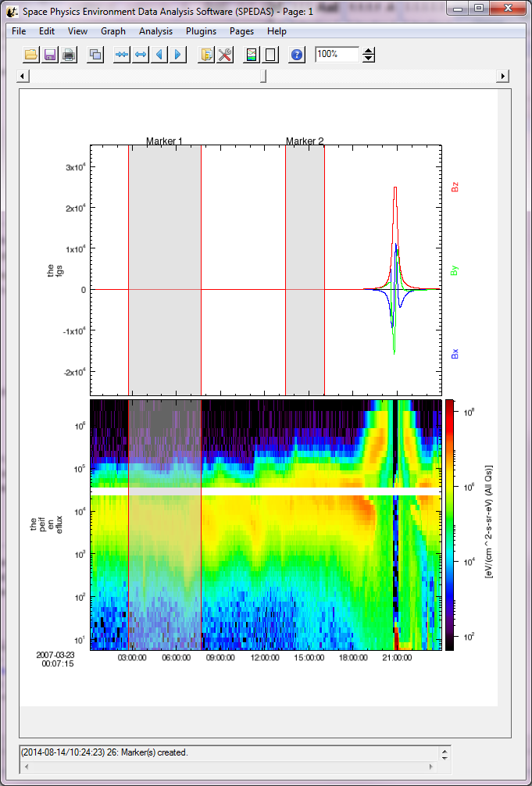532x786 pixels.
Task: Open the Analysis menu
Action: [155, 31]
